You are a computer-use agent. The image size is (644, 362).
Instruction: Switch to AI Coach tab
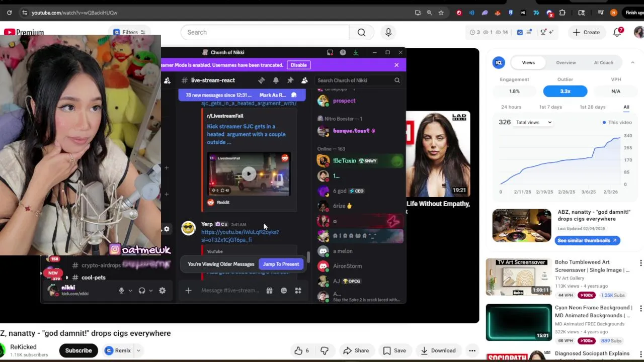pos(603,63)
